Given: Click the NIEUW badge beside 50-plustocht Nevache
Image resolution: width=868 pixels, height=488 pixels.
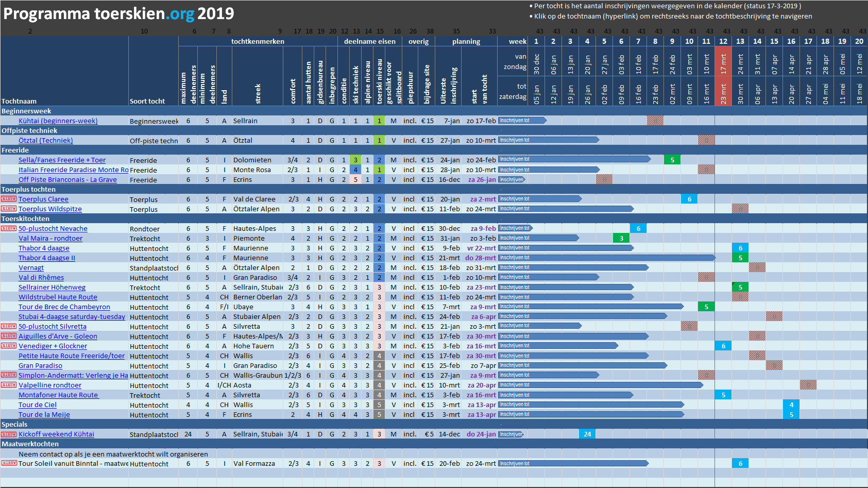Looking at the screenshot, I should (9, 228).
